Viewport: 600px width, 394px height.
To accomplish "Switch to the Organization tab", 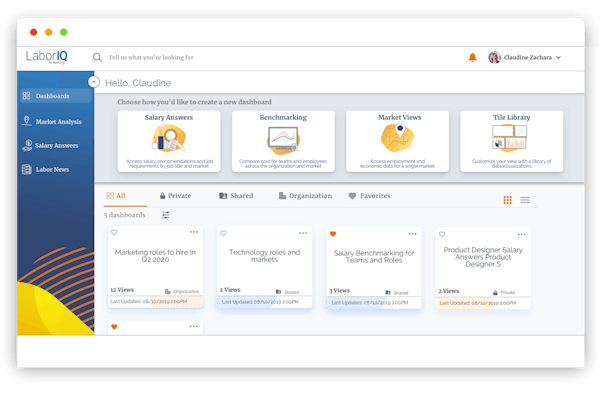I will (x=305, y=196).
